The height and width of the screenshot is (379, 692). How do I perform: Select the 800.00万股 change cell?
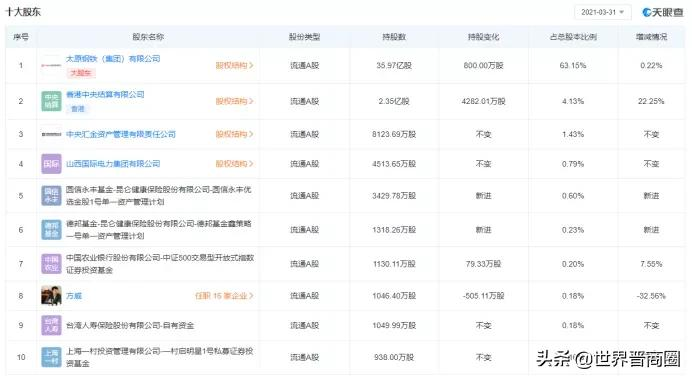(x=484, y=65)
